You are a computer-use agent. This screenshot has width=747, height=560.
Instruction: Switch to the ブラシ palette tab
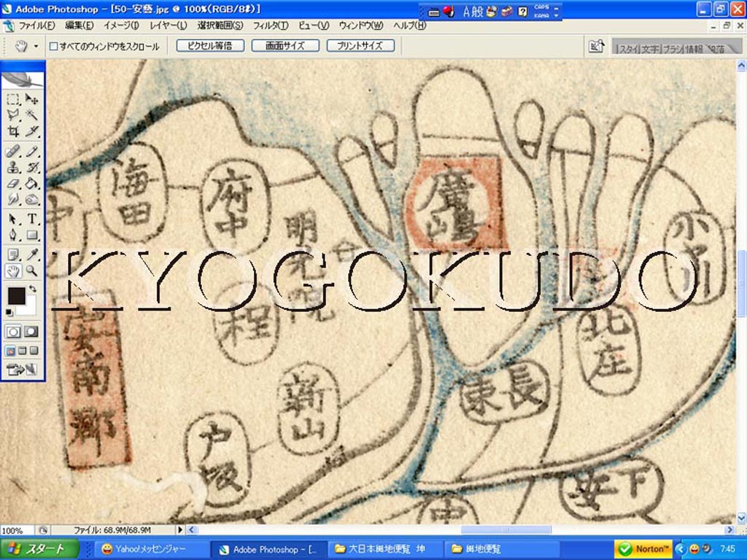coord(672,49)
